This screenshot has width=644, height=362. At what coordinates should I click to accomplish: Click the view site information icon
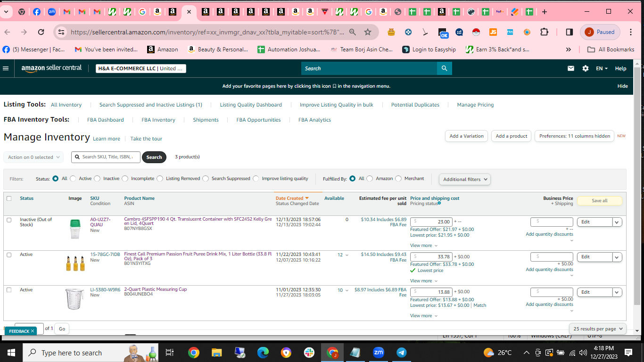(x=61, y=32)
